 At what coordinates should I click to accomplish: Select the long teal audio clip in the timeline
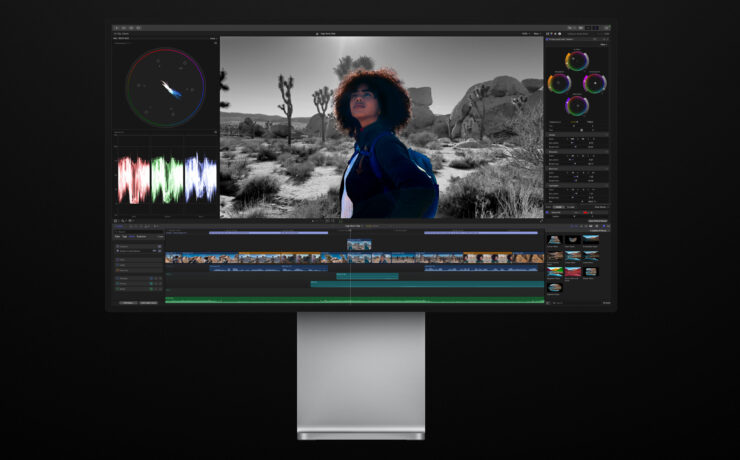(x=427, y=284)
